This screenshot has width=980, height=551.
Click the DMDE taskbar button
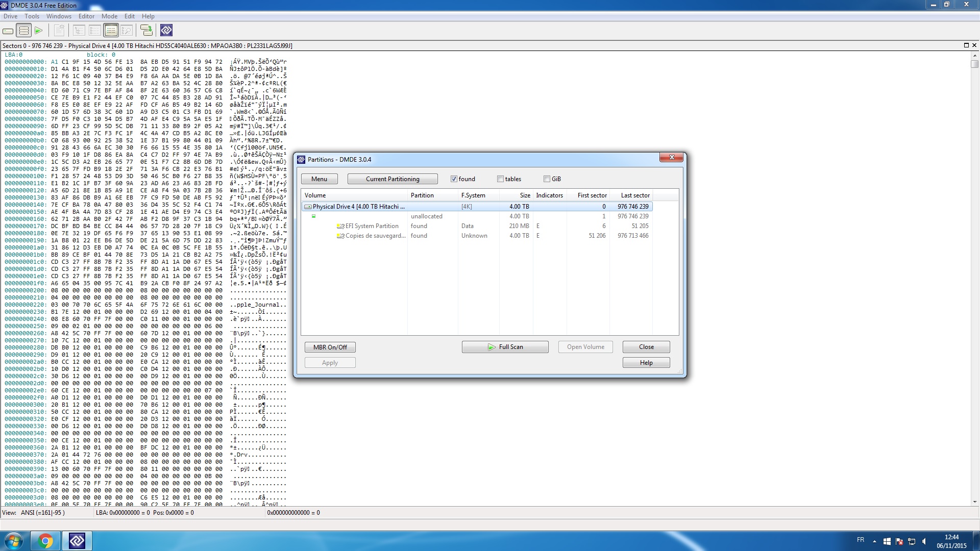[77, 541]
